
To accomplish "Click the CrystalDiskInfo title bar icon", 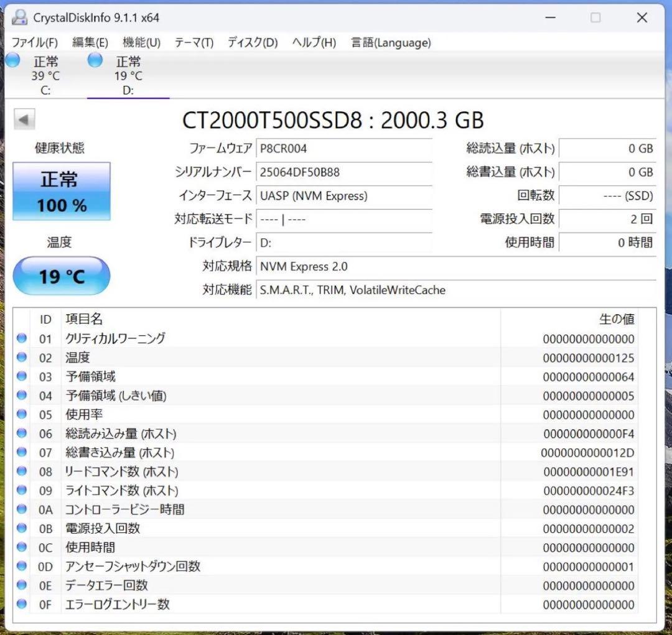I will [19, 17].
